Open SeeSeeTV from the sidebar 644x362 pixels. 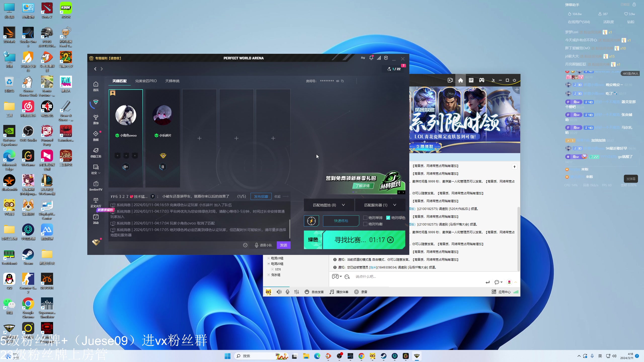(x=96, y=186)
